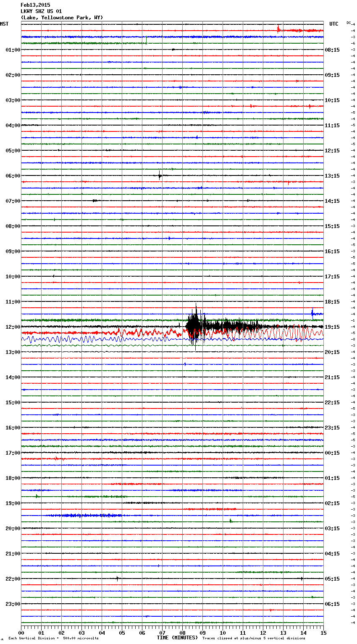This screenshot has height=644, width=357.
Task: Click the 22:15 UTC time label
Action: (332, 403)
